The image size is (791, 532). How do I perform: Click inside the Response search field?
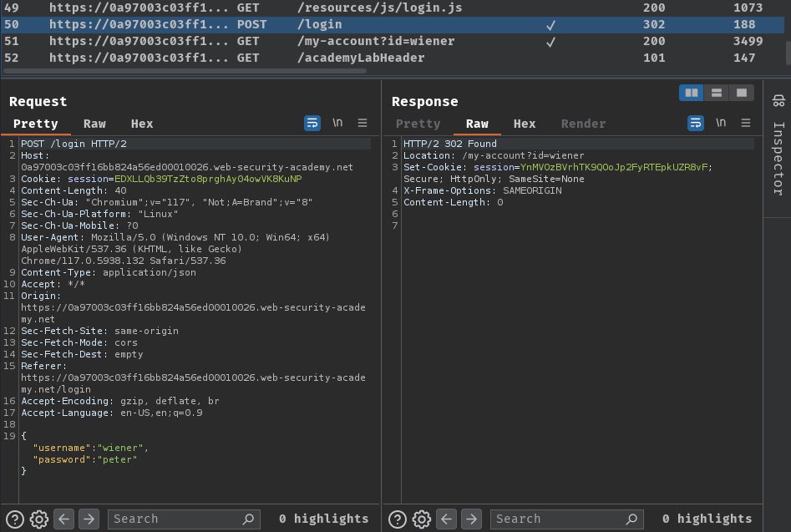click(x=568, y=519)
